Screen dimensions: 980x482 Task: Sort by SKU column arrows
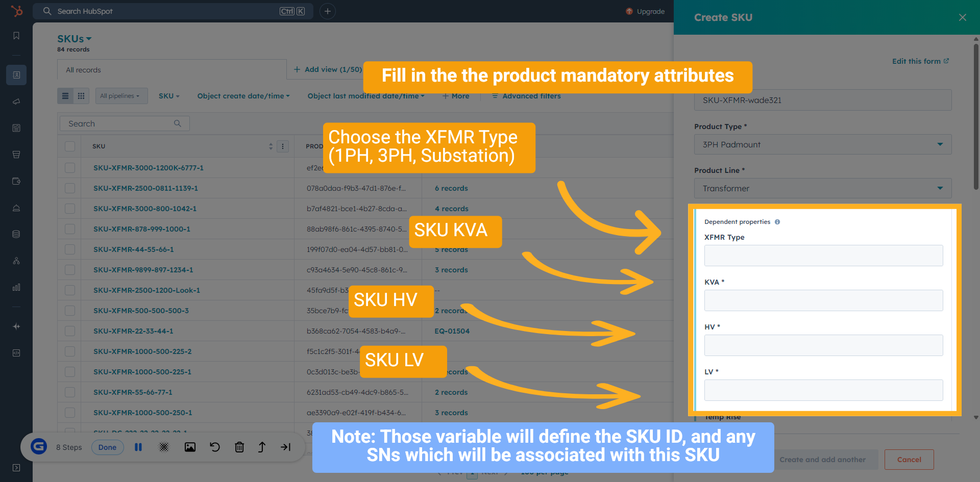(x=271, y=146)
